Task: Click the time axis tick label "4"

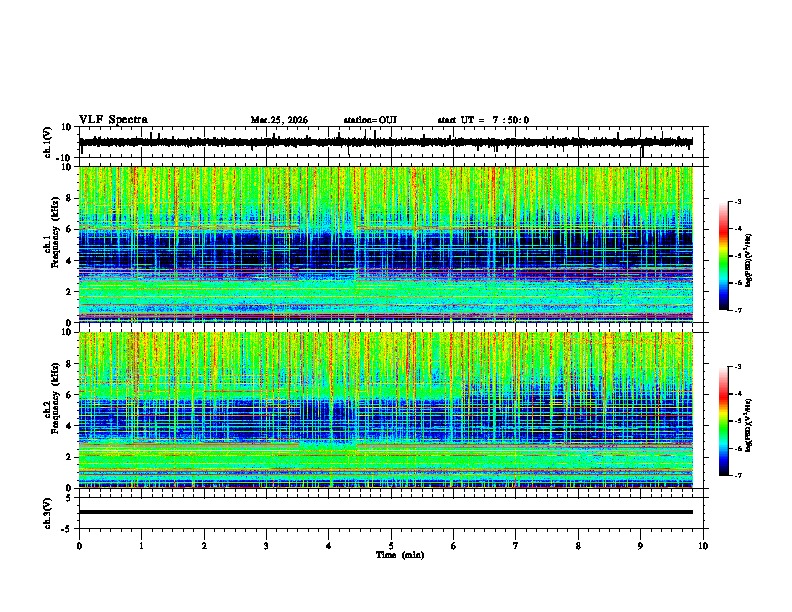Action: click(329, 546)
